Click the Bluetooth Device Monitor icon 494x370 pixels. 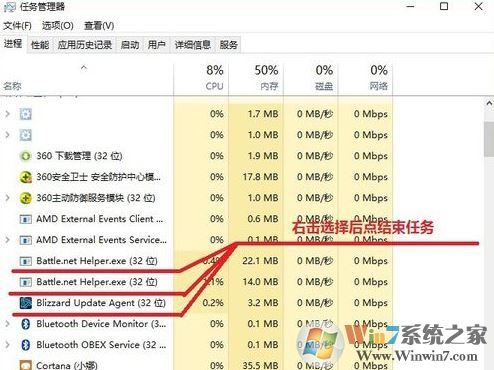tap(26, 324)
